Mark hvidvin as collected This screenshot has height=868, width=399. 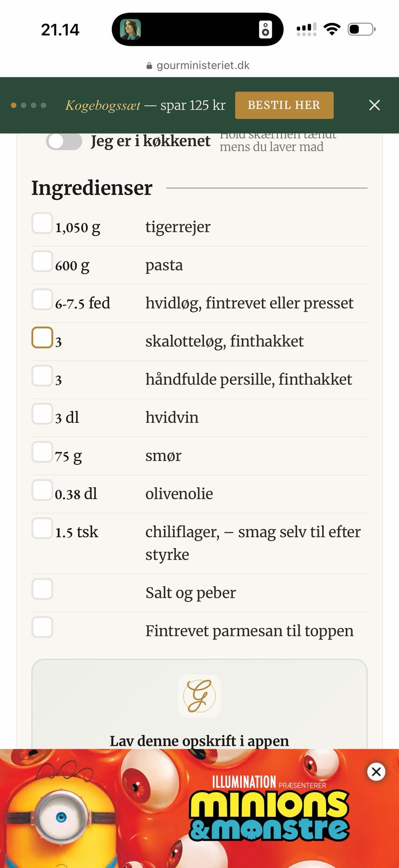tap(42, 414)
